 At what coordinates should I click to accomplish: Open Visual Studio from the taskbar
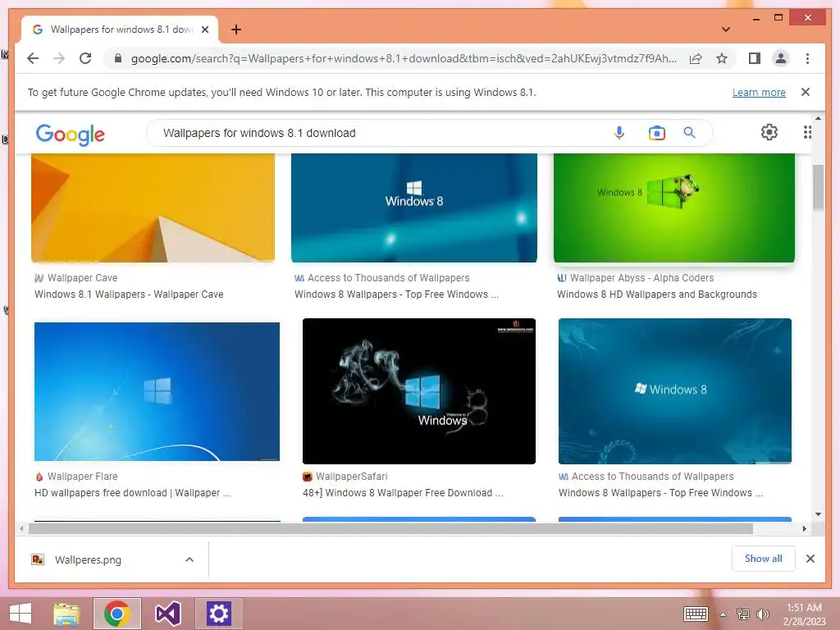pos(167,614)
